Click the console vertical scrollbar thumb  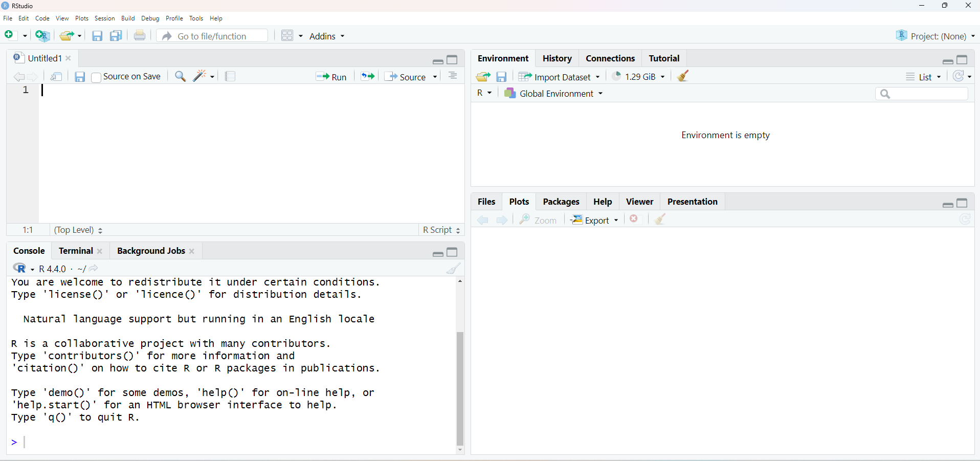(x=460, y=388)
